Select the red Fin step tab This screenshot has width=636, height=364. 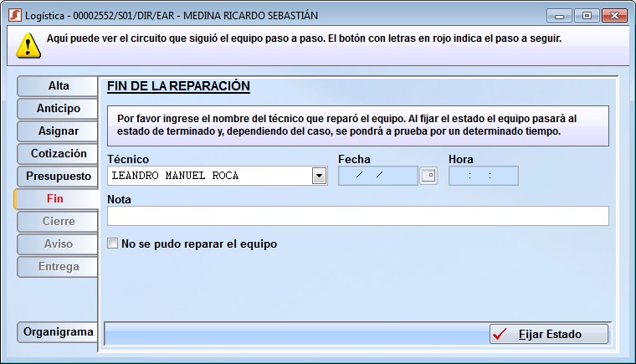coord(56,199)
